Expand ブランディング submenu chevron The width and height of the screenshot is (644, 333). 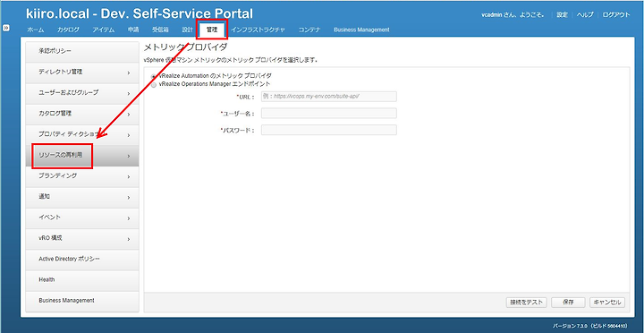(129, 177)
